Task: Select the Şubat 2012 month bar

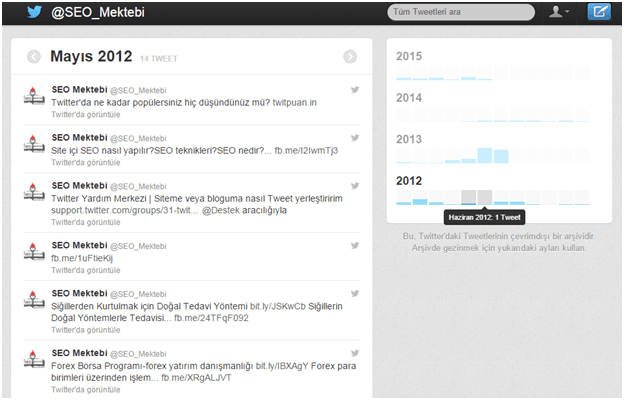Action: pos(420,197)
